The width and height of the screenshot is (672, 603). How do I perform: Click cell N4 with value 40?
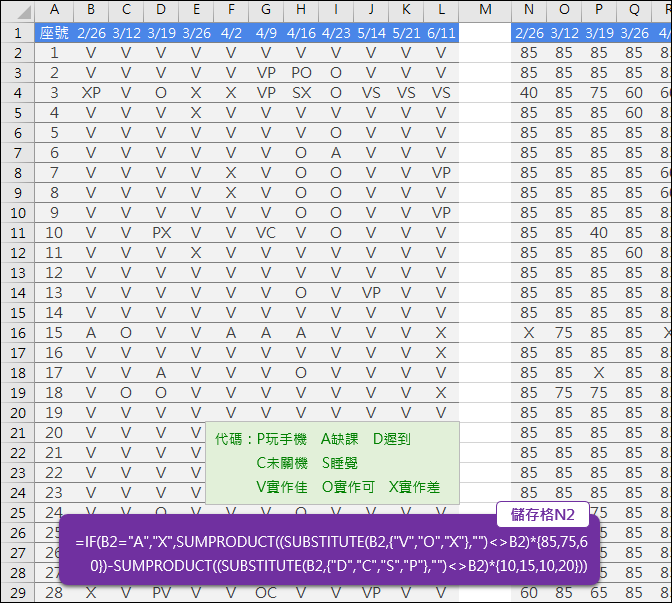pyautogui.click(x=529, y=93)
